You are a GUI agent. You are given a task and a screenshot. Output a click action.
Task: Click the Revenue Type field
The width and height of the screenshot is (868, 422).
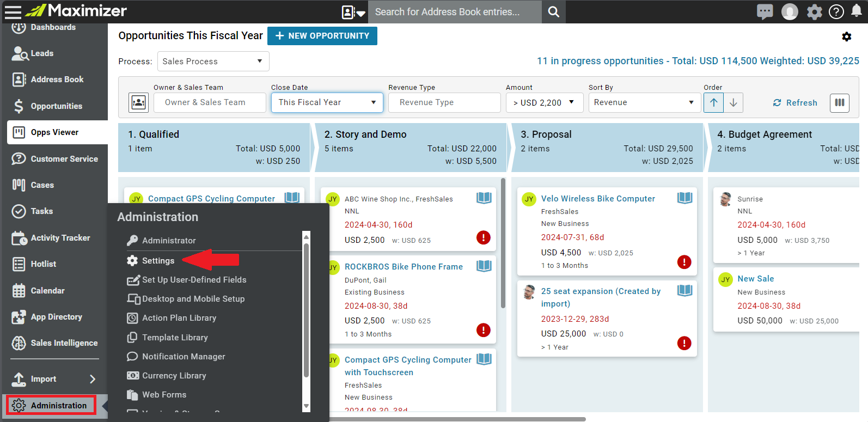(444, 102)
